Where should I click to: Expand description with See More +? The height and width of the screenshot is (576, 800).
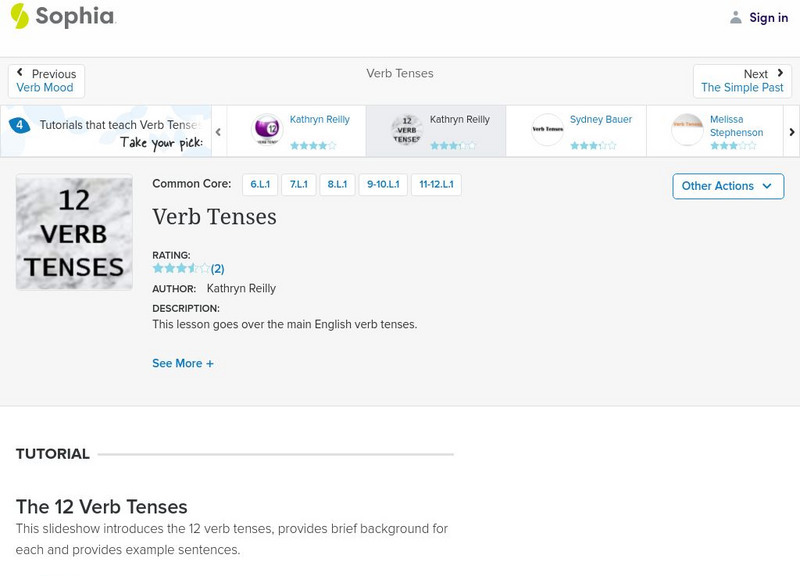click(183, 364)
